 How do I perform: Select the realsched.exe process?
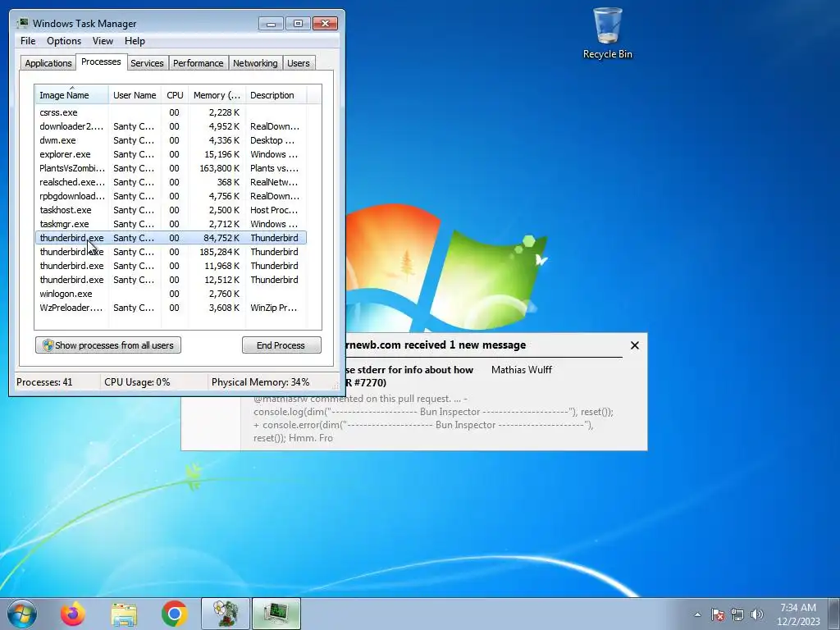[x=171, y=182]
